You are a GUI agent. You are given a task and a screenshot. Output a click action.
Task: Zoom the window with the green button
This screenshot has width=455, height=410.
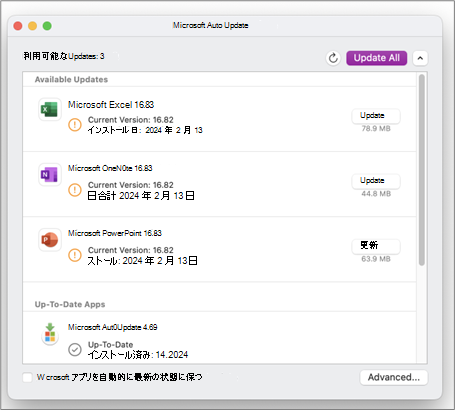[x=47, y=26]
